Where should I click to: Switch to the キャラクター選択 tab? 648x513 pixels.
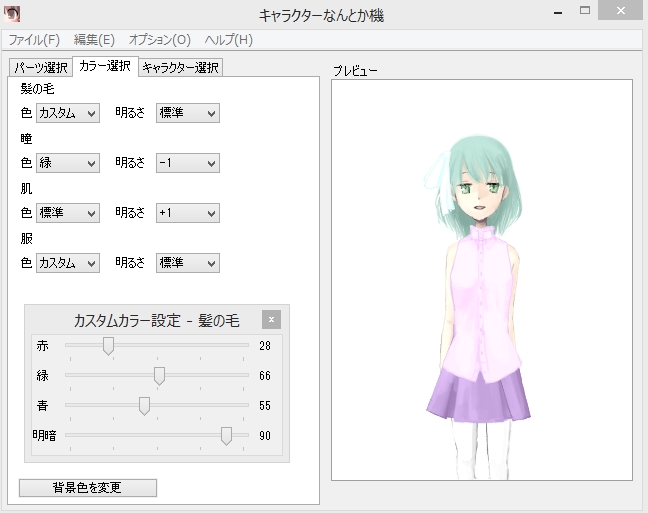(180, 68)
